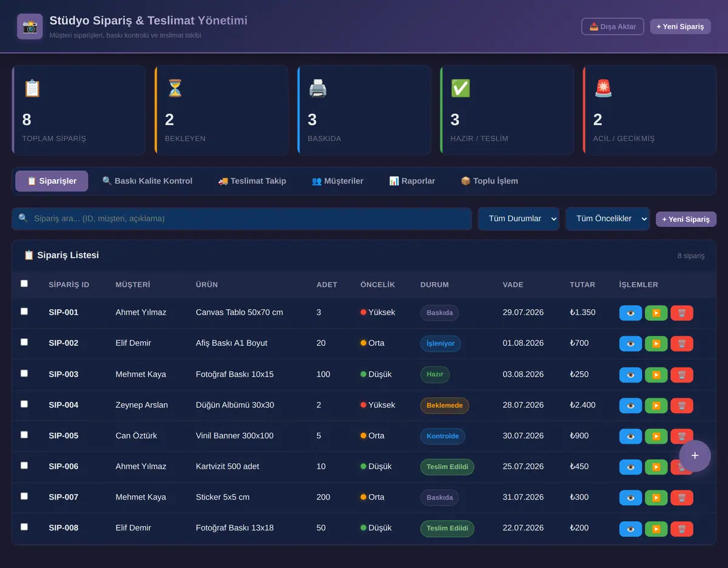Toggle the select-all checkbox in table header
Image resolution: width=728 pixels, height=568 pixels.
24,283
